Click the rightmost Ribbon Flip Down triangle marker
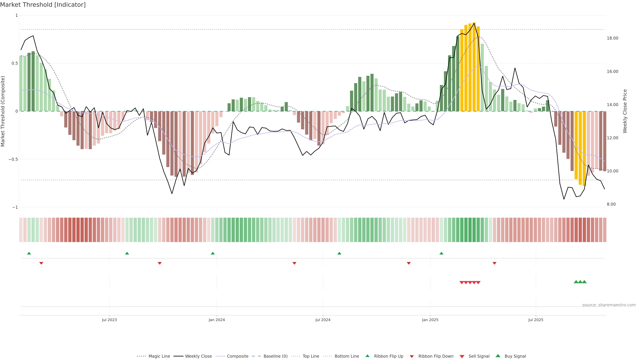 [494, 263]
